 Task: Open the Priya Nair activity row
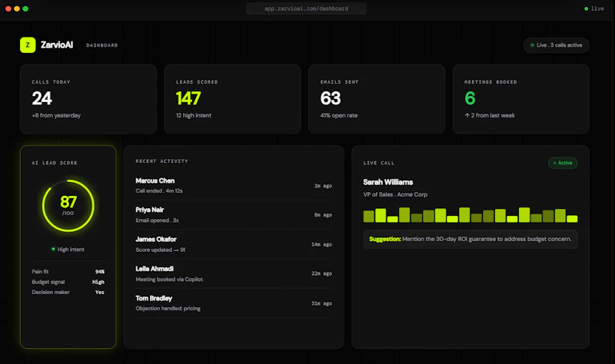click(234, 215)
